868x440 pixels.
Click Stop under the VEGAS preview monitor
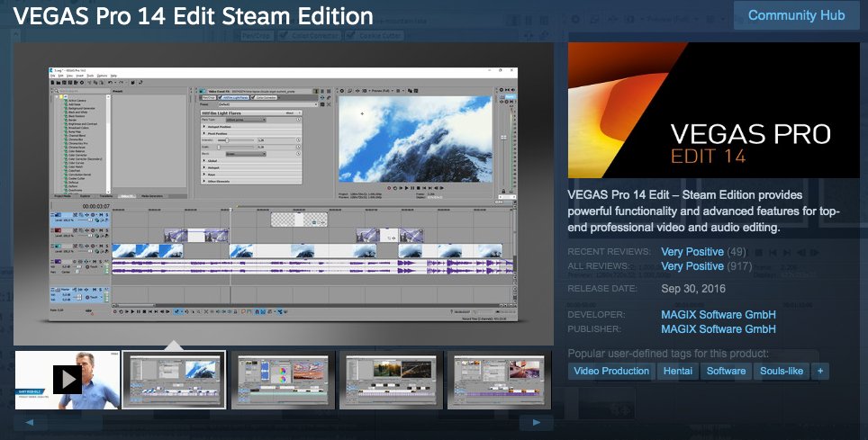[x=419, y=188]
